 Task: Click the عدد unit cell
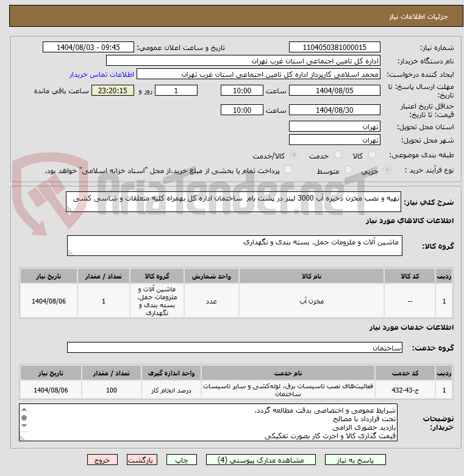(212, 301)
